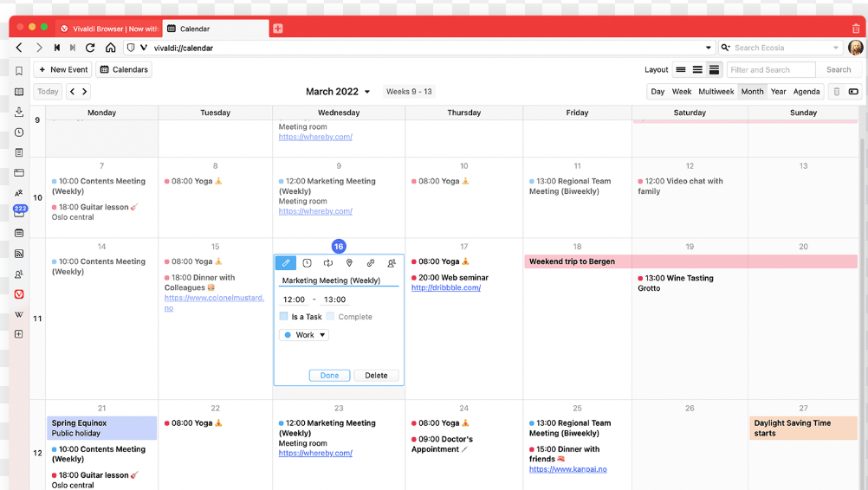Image resolution: width=868 pixels, height=490 pixels.
Task: Open the kanpai.no link on Friday 25
Action: click(568, 469)
